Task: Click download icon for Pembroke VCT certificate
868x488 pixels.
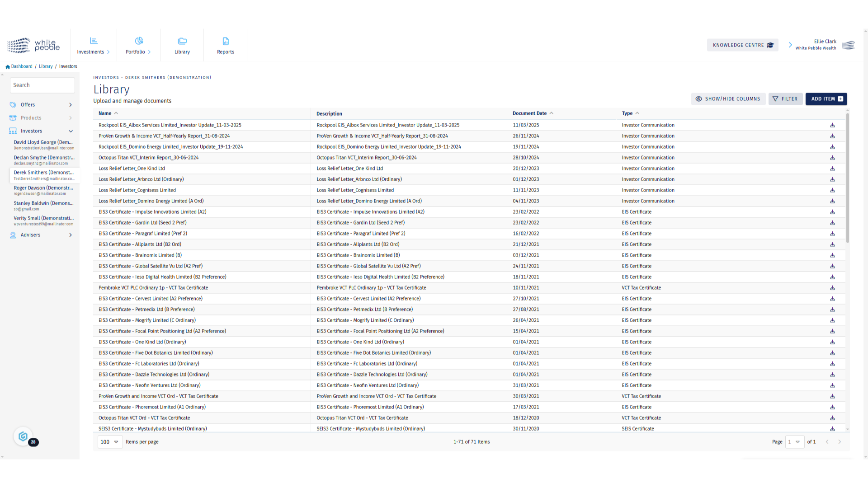Action: coord(832,288)
